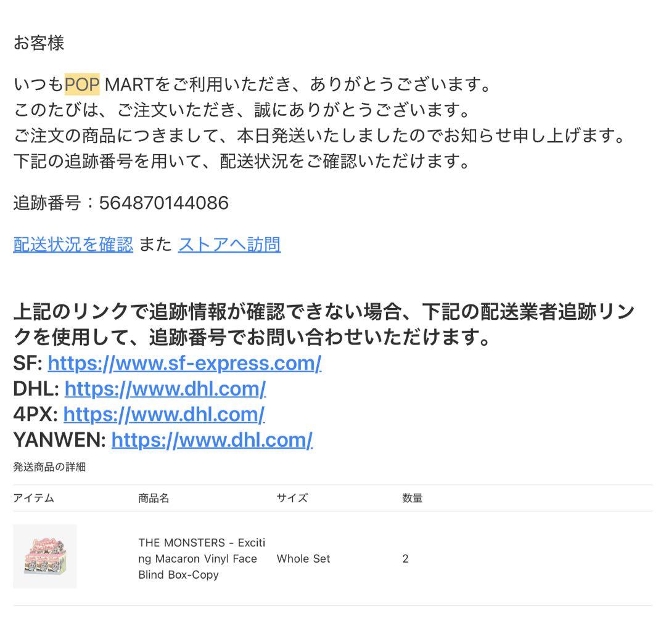The width and height of the screenshot is (666, 644).
Task: Click the 数量 column header
Action: [x=413, y=498]
